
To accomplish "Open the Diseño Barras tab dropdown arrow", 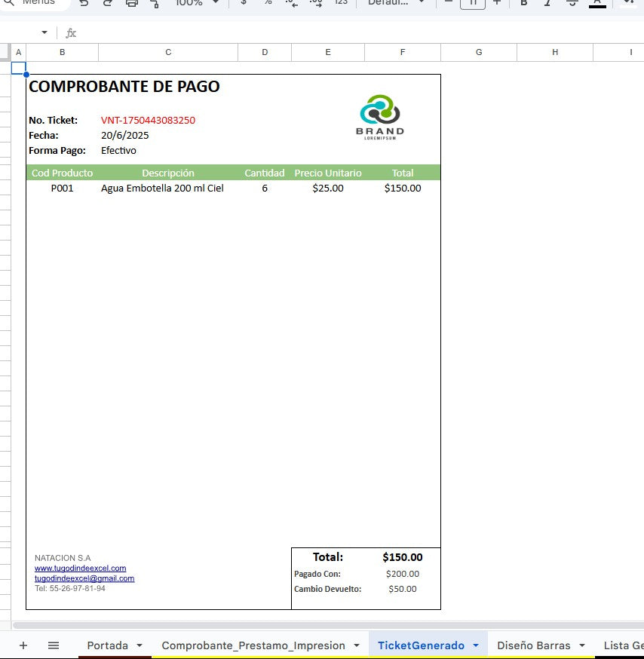I will (x=581, y=645).
